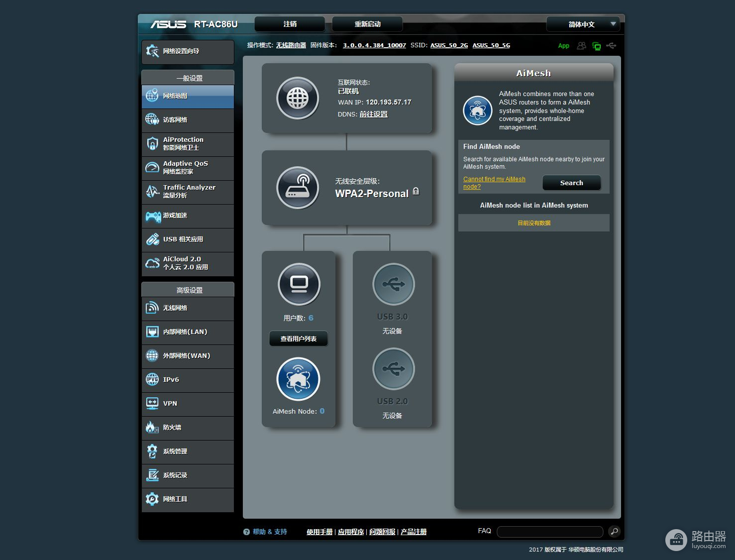Open the 防火墙 firewall page
Image resolution: width=735 pixels, height=560 pixels.
tap(188, 428)
